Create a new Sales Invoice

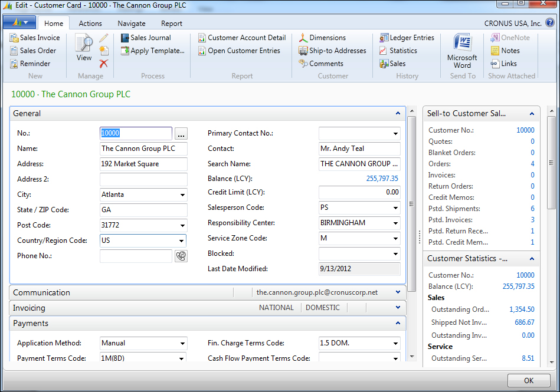[35, 38]
